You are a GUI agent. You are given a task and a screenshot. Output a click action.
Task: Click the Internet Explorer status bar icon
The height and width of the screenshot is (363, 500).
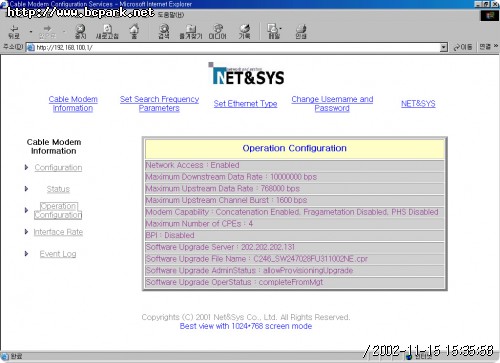4,357
